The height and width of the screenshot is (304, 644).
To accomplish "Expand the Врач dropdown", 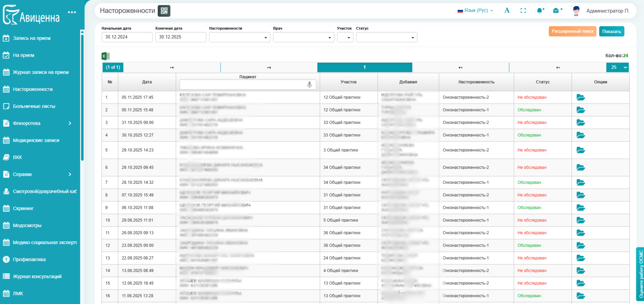I will (x=303, y=37).
